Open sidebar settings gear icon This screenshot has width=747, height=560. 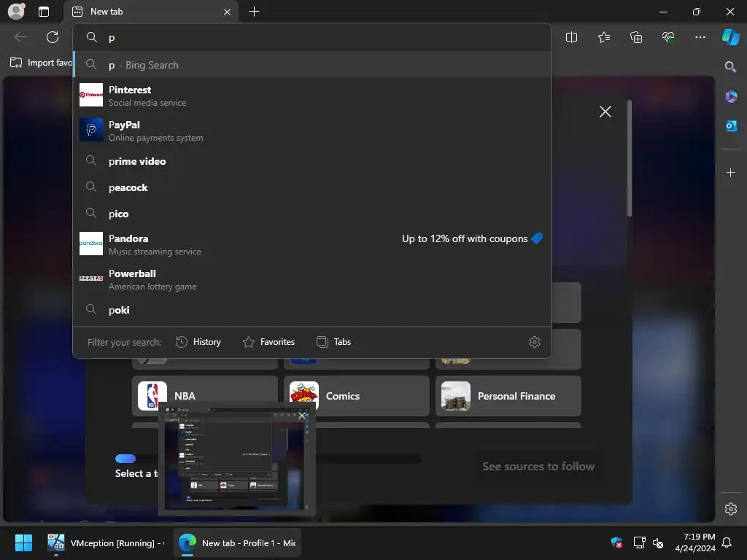731,508
